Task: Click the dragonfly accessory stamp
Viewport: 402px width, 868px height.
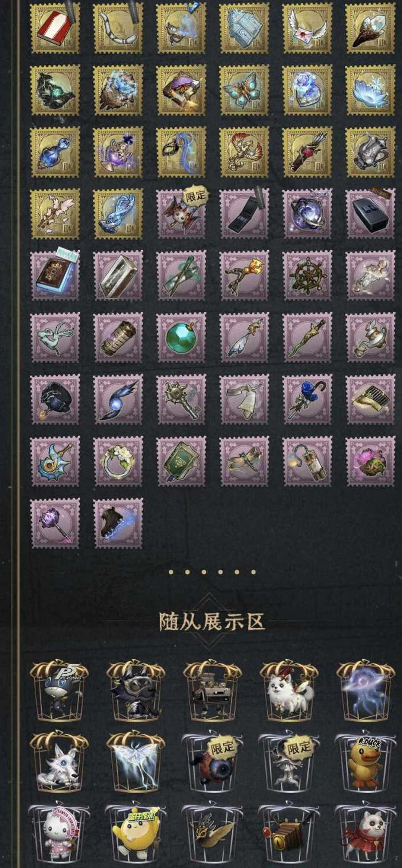Action: coord(244,461)
